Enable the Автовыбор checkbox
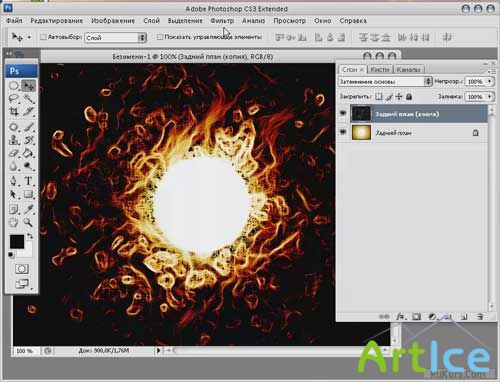This screenshot has height=382, width=500. click(x=43, y=37)
